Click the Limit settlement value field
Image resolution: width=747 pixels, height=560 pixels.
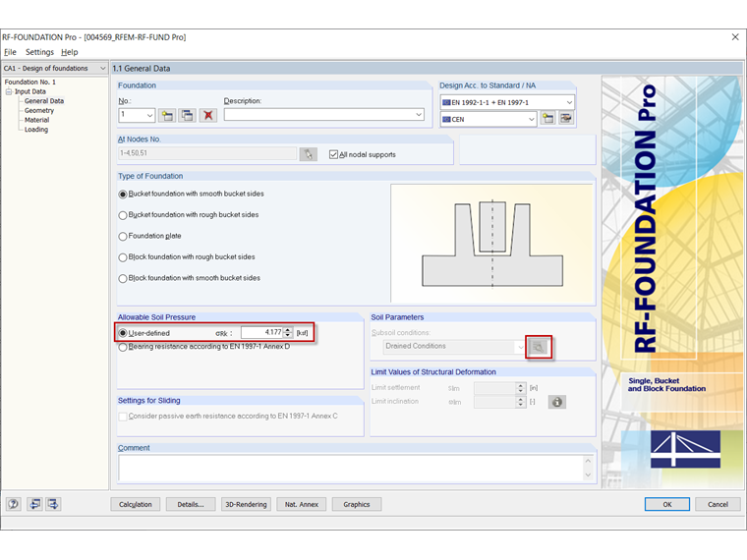click(x=495, y=388)
